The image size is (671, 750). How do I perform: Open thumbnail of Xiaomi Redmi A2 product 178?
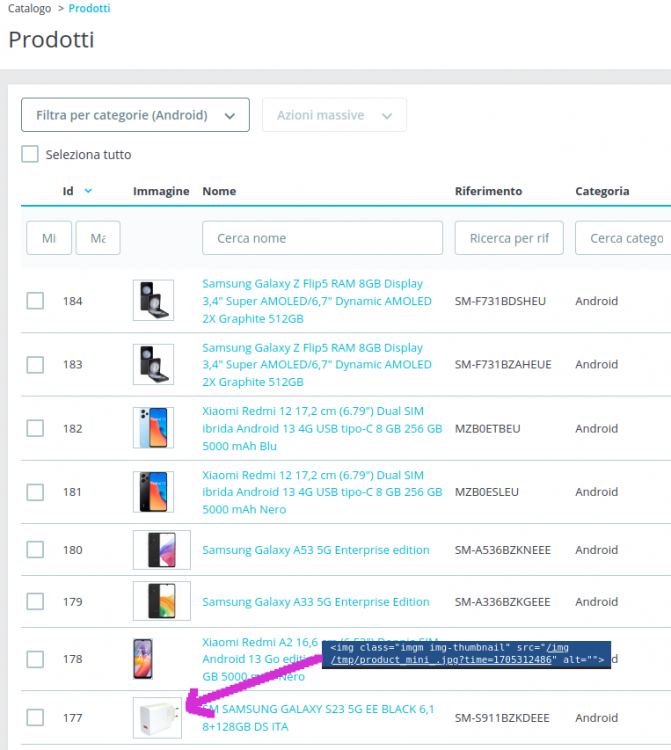tap(143, 659)
